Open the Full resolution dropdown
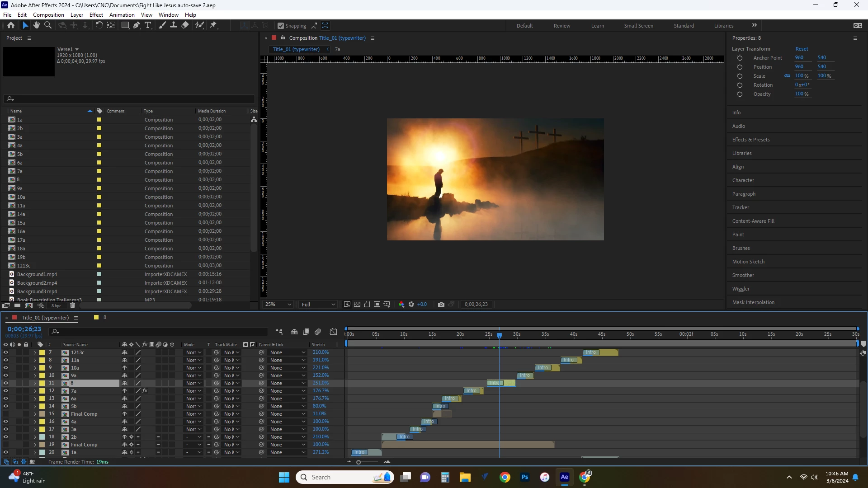The height and width of the screenshot is (488, 868). pyautogui.click(x=318, y=304)
